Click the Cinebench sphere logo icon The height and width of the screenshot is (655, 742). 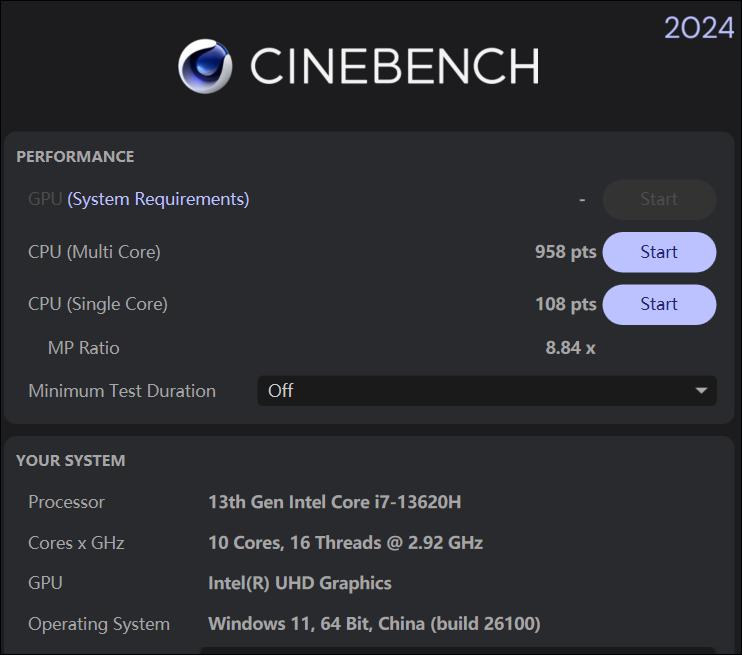205,66
